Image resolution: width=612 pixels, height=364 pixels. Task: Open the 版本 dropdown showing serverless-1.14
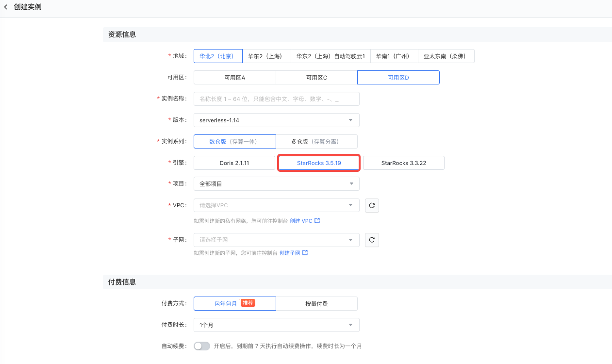(276, 120)
